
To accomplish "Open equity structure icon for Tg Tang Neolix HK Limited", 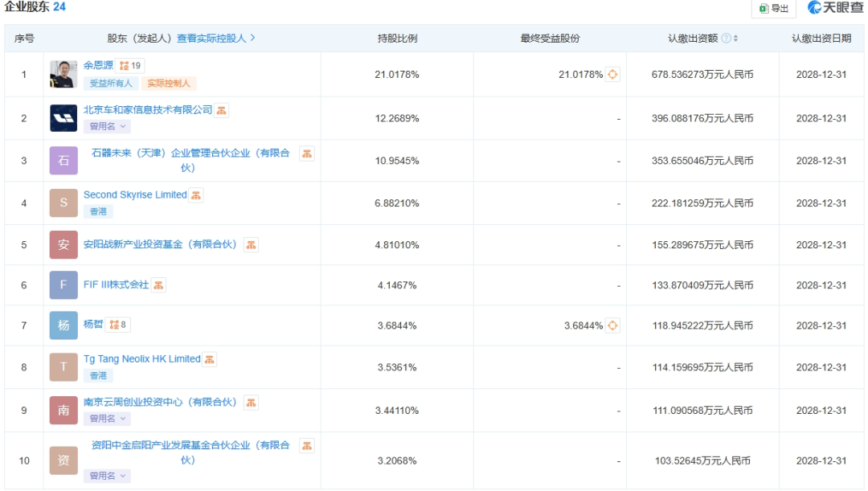I will 209,360.
